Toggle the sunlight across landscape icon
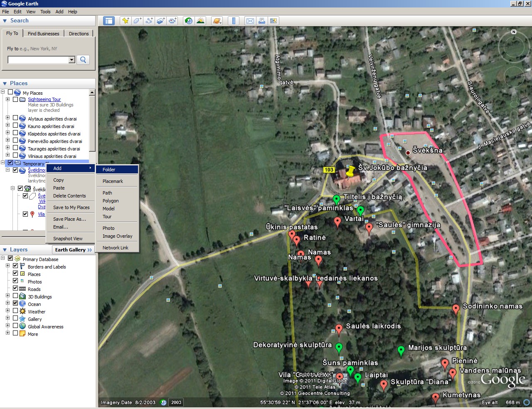Viewport: 532px width, 409px height. point(200,21)
